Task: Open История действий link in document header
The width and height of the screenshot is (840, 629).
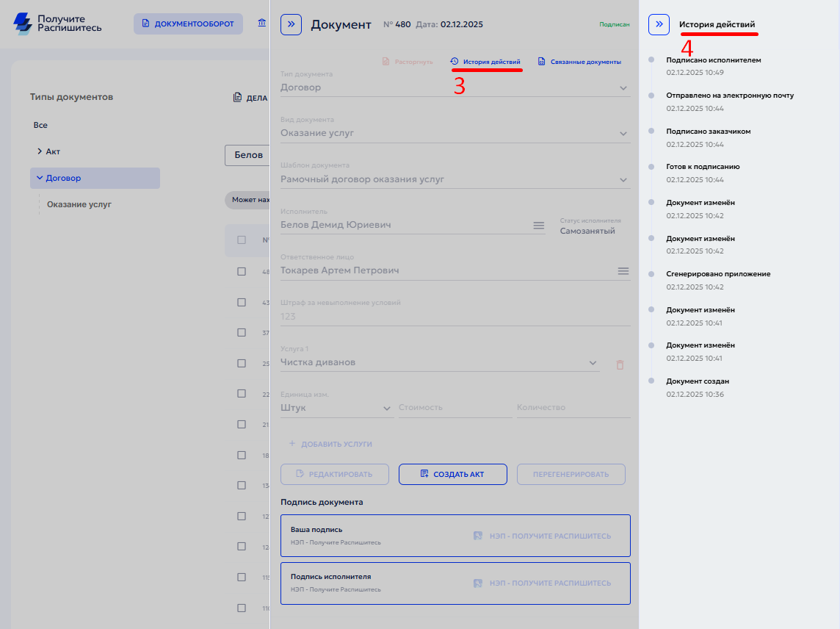Action: (x=486, y=62)
